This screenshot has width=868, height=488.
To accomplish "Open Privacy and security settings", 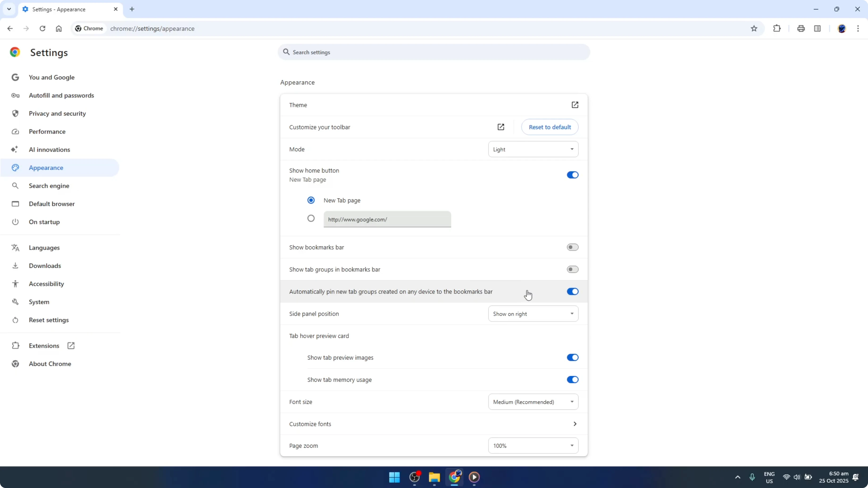I will tap(57, 113).
